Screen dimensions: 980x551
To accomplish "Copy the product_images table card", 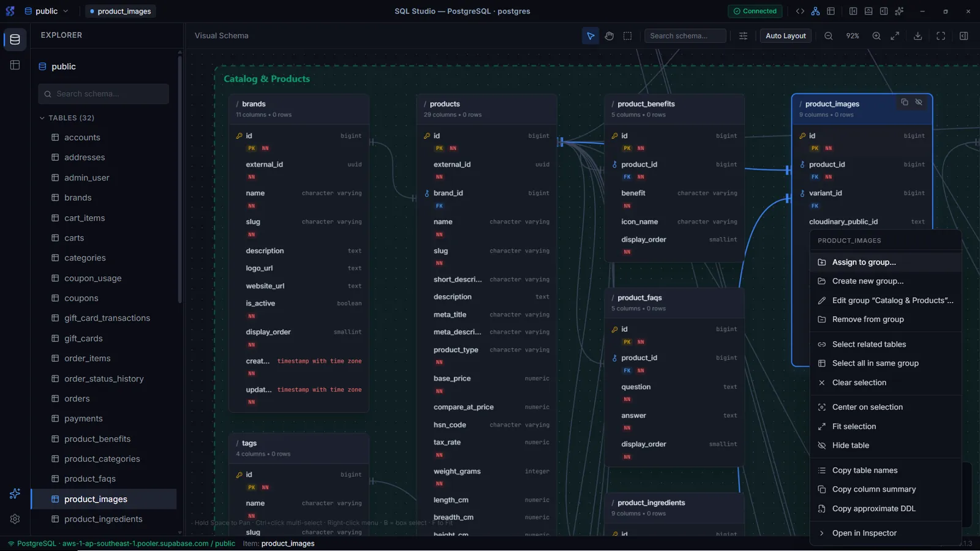I will 905,102.
